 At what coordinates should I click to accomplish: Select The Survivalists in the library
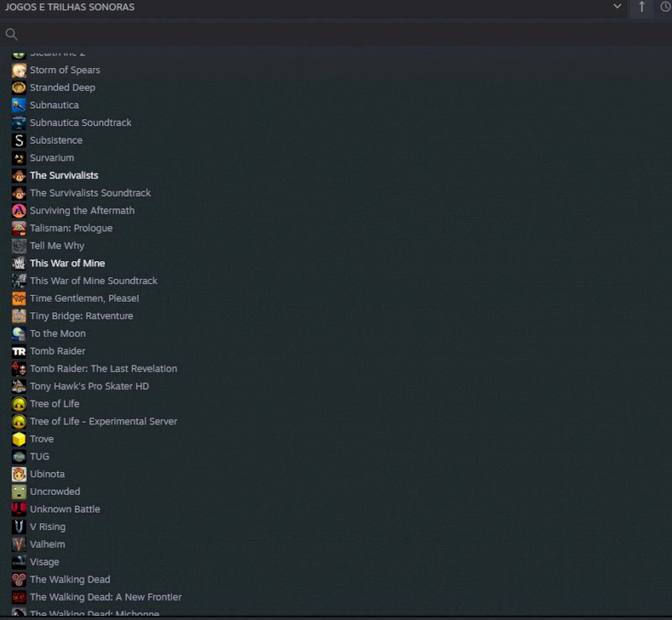coord(64,176)
